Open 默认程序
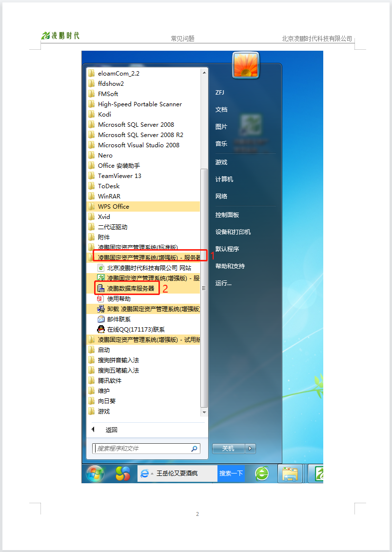The image size is (392, 552). click(227, 249)
